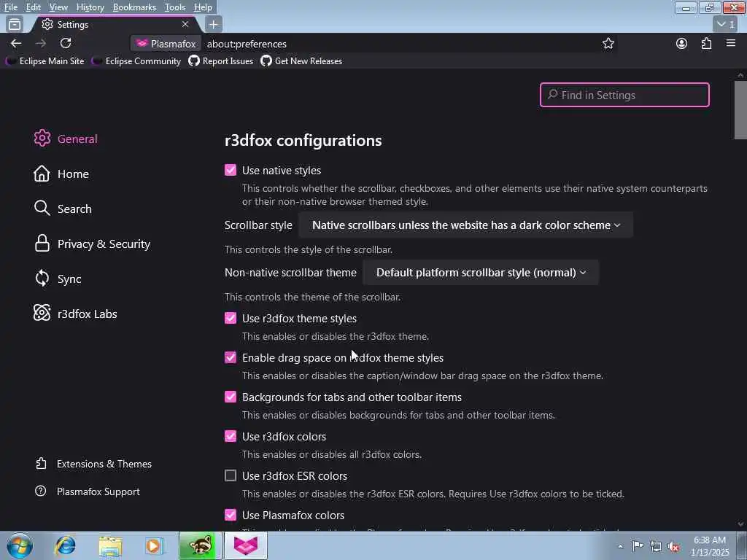The image size is (747, 560).
Task: Open the list all tabs dropdown
Action: click(x=726, y=24)
